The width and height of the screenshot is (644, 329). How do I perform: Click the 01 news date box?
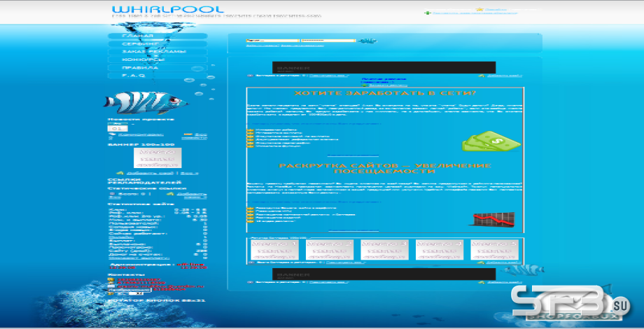pyautogui.click(x=118, y=129)
